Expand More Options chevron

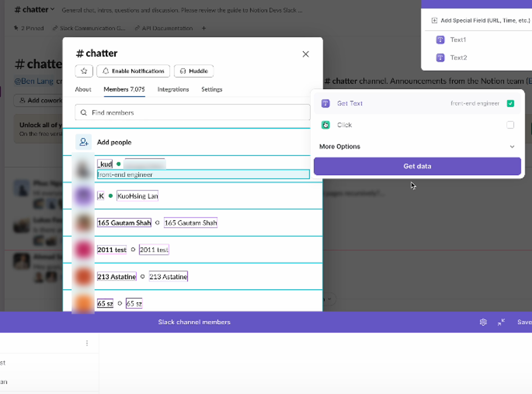[x=512, y=146]
